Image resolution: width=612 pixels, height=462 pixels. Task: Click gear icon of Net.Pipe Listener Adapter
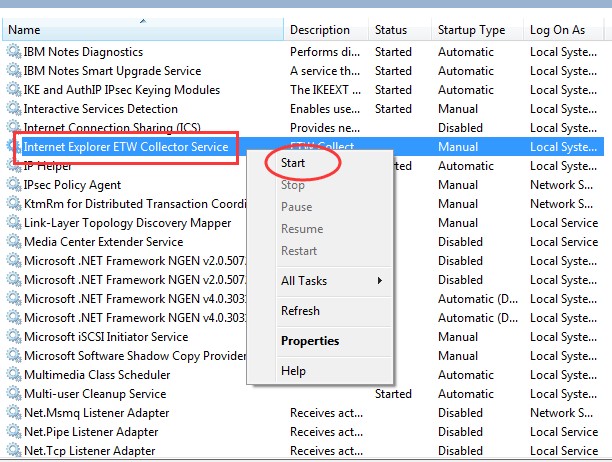14,432
